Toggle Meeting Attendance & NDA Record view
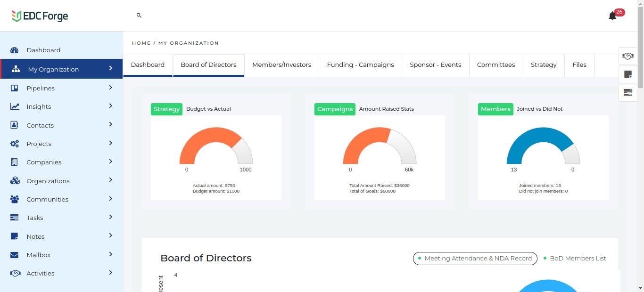644x292 pixels. (x=475, y=259)
